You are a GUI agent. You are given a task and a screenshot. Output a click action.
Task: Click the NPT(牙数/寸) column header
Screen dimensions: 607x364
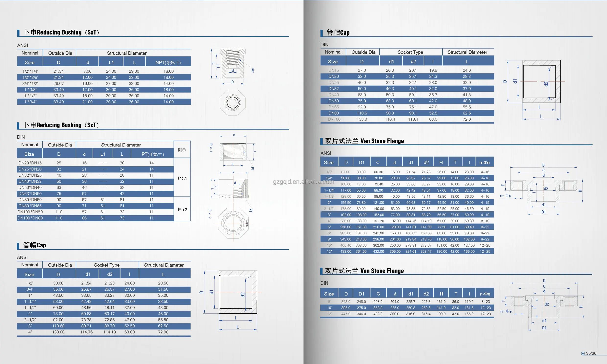(168, 62)
